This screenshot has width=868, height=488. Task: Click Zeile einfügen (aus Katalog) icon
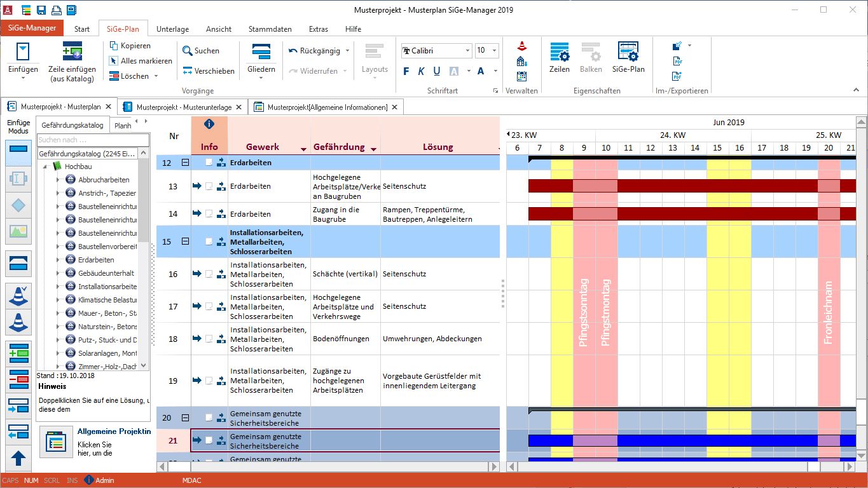tap(72, 51)
